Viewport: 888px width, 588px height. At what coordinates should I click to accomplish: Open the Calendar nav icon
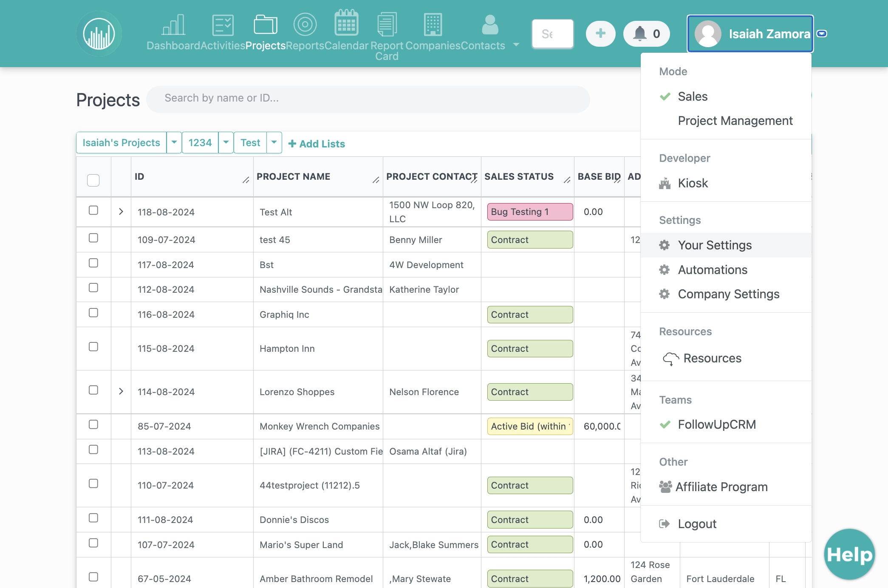(346, 23)
